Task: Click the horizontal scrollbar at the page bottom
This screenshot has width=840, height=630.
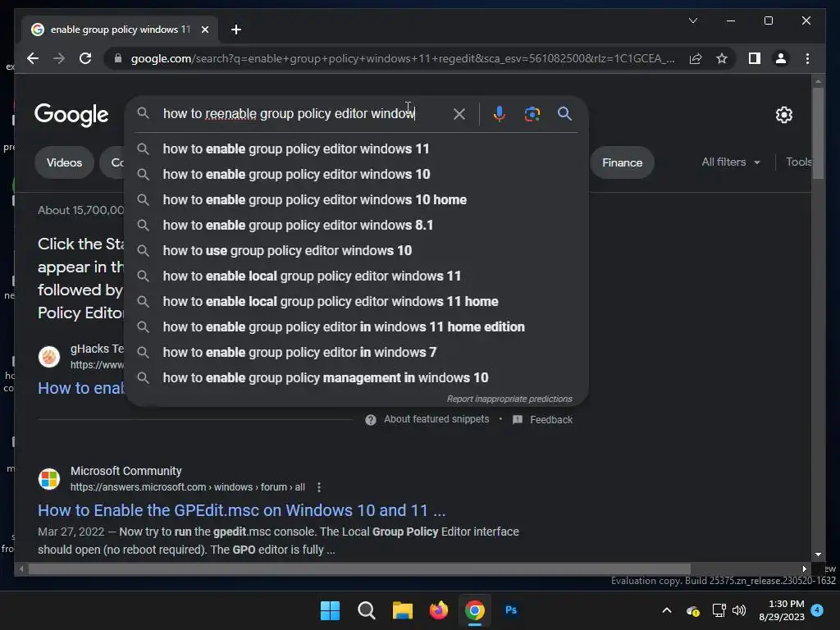Action: click(359, 568)
